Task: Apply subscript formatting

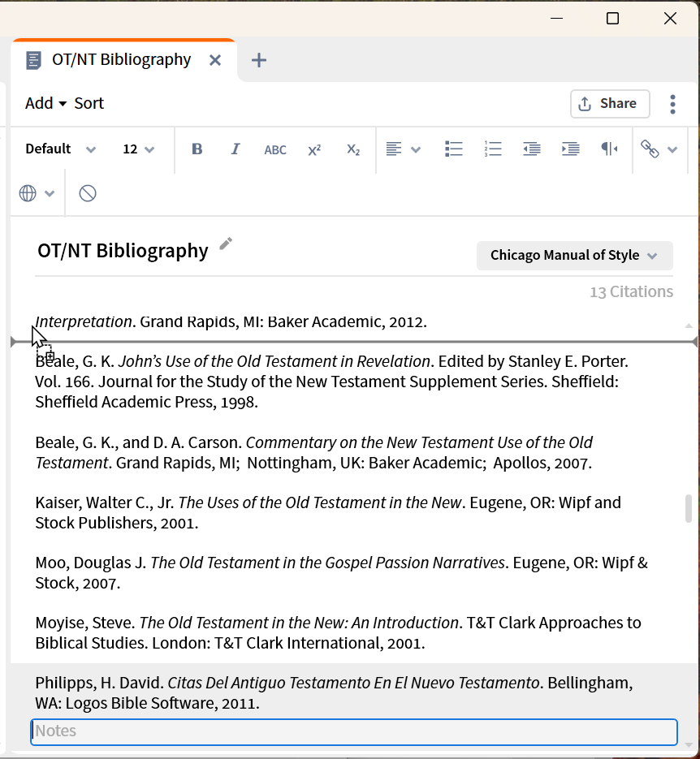Action: point(353,149)
